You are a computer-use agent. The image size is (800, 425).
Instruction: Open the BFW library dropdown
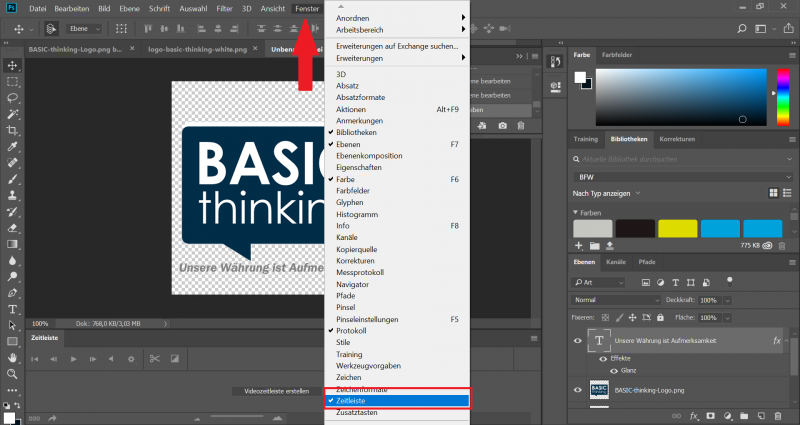(x=683, y=177)
